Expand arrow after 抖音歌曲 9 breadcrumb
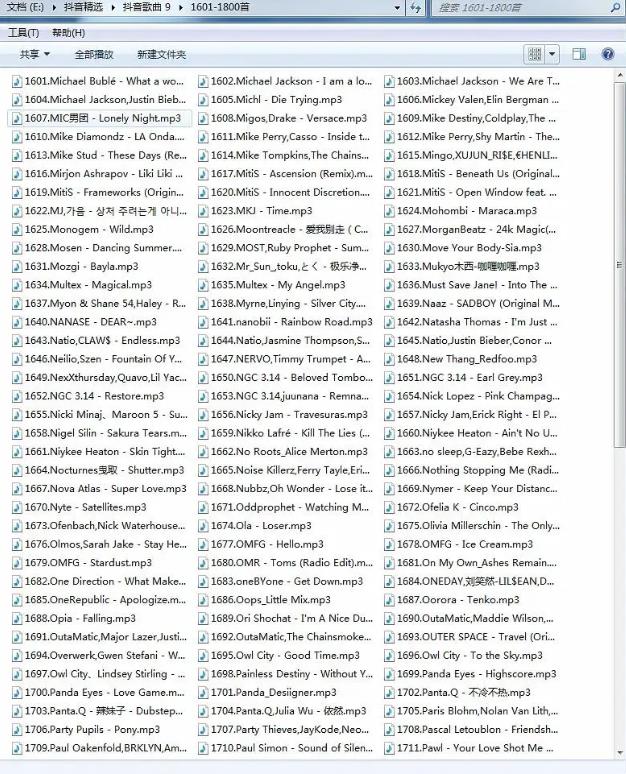The image size is (626, 774). tap(181, 8)
